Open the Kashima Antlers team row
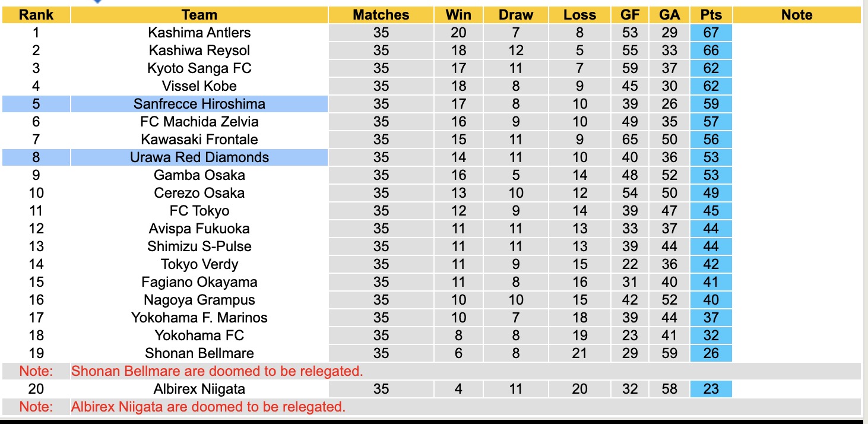Viewport: 868px width, 424px height. [199, 33]
